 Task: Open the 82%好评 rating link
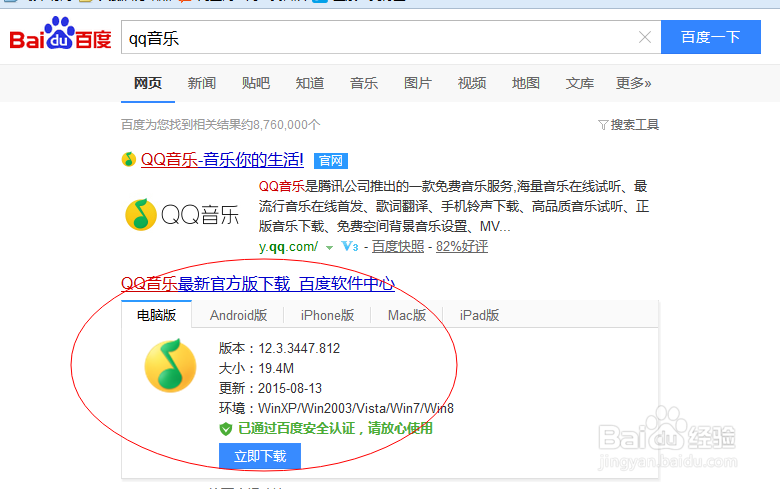[462, 246]
